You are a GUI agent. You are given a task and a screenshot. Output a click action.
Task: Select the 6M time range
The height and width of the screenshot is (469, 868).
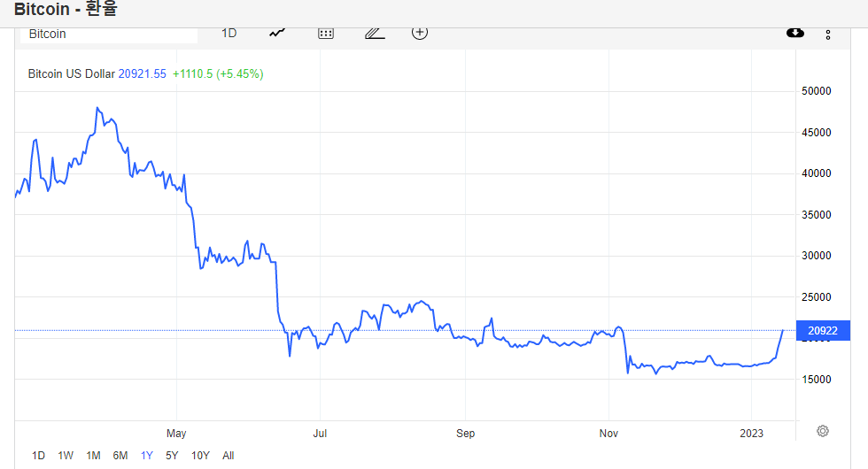coord(120,455)
